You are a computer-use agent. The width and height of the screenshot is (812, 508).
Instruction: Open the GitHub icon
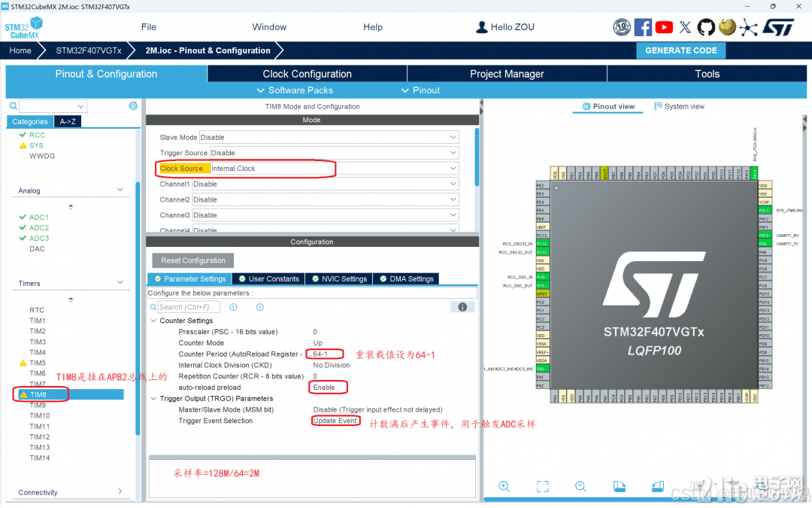point(706,27)
